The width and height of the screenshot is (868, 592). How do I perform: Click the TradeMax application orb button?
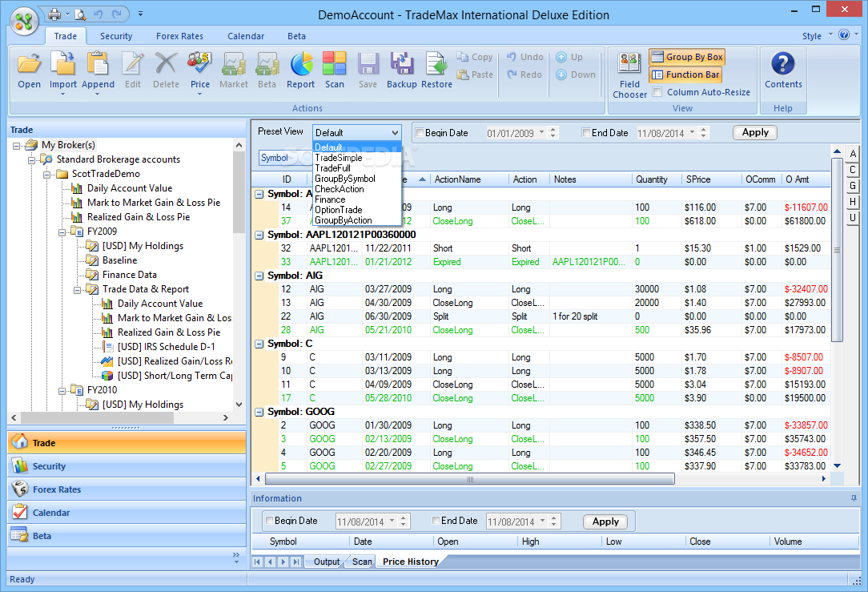[24, 22]
